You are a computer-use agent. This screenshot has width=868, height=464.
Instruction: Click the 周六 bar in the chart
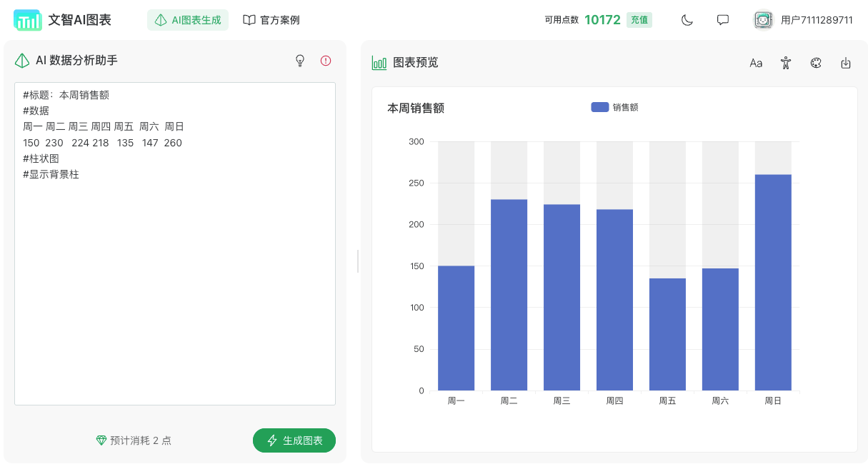pos(720,329)
